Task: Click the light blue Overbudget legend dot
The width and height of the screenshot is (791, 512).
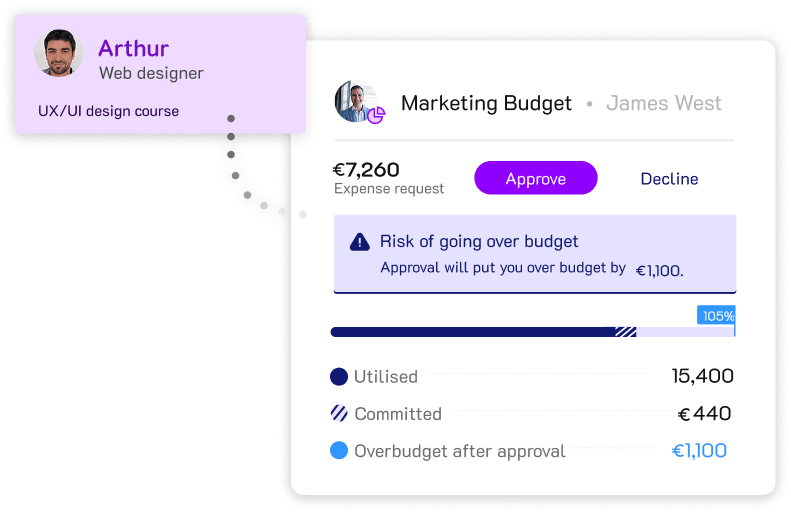Action: pyautogui.click(x=339, y=451)
